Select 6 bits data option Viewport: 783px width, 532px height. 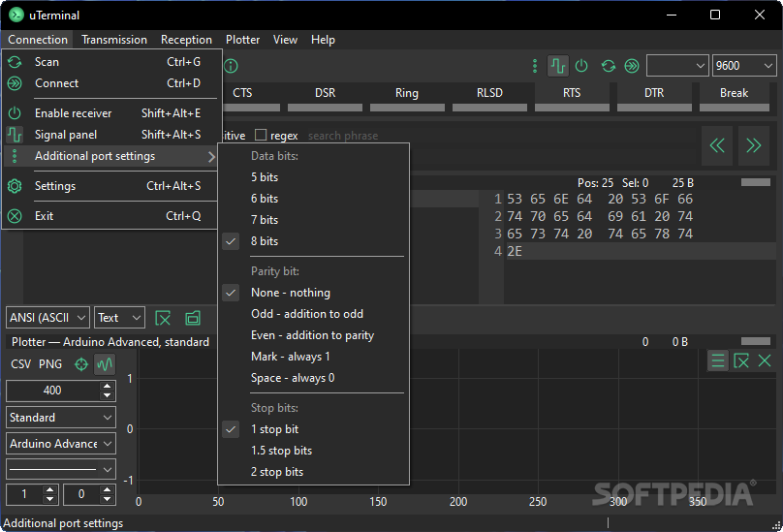tap(314, 199)
